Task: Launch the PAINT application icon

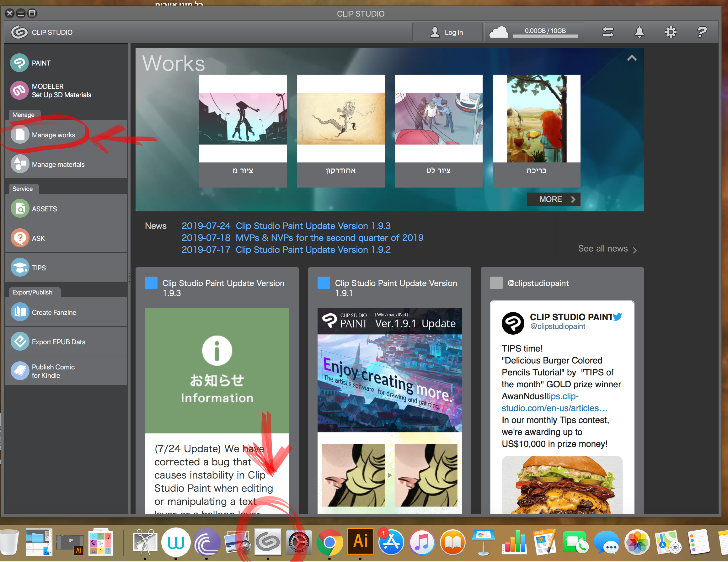Action: tap(20, 63)
